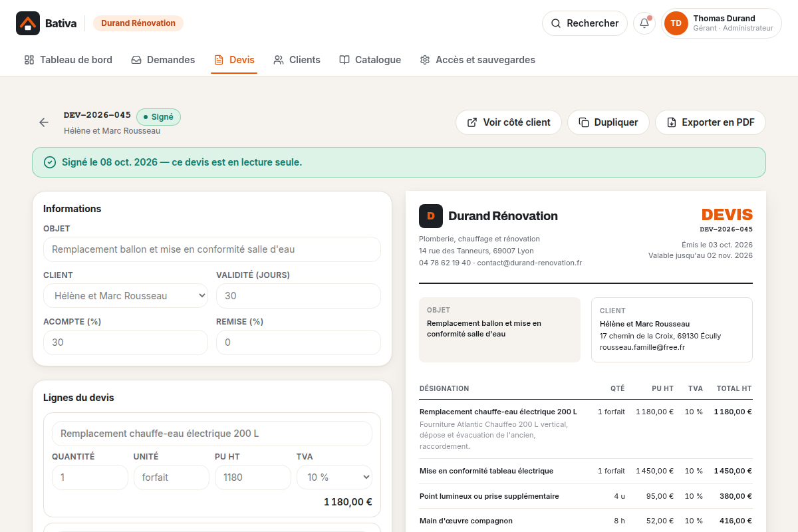
Task: Click the TD user avatar
Action: (676, 23)
